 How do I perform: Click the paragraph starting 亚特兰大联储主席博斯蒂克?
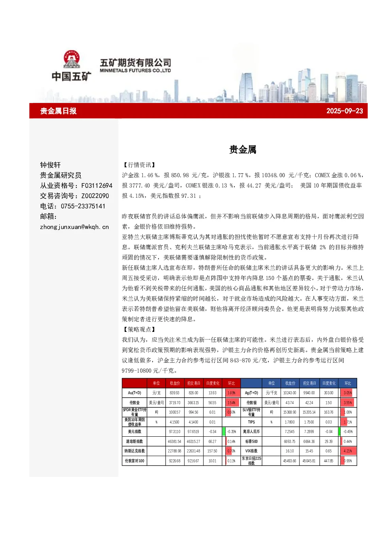pyautogui.click(x=243, y=247)
